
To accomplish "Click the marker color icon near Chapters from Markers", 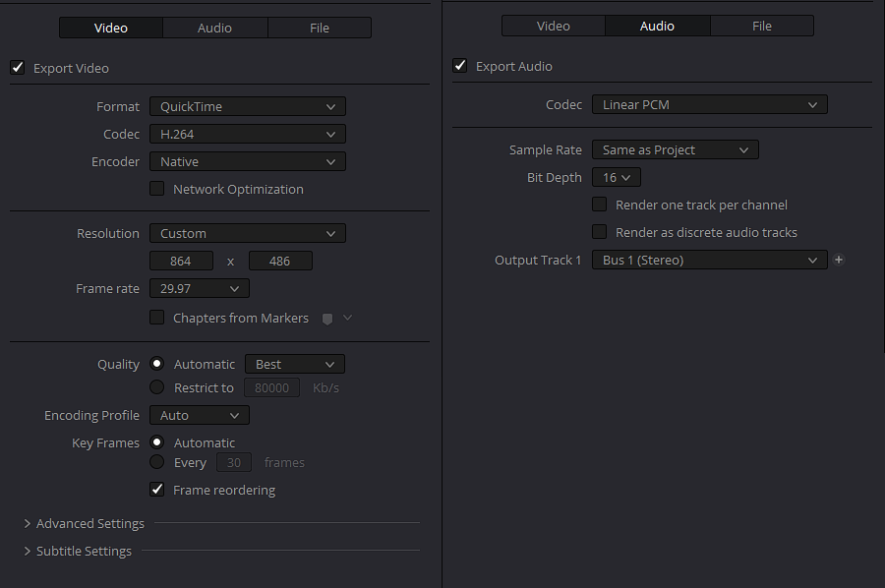I will coord(327,319).
